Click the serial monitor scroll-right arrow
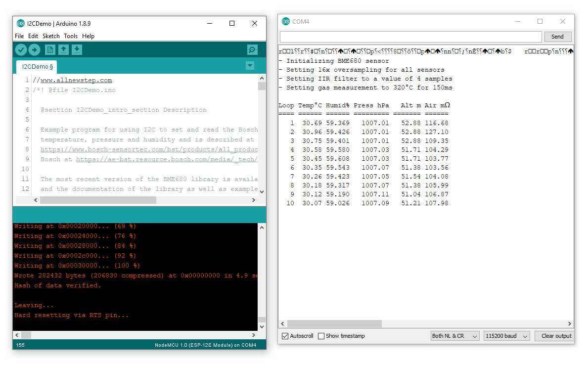 click(570, 323)
